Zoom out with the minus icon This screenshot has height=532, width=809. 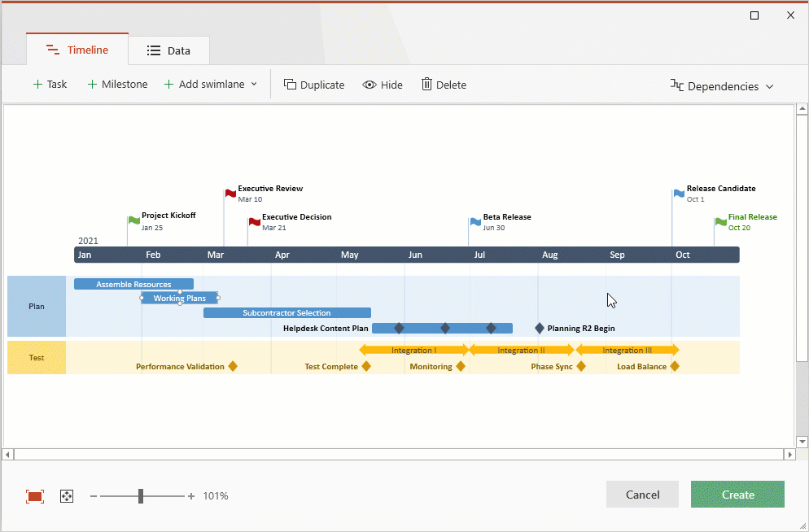[x=93, y=495]
